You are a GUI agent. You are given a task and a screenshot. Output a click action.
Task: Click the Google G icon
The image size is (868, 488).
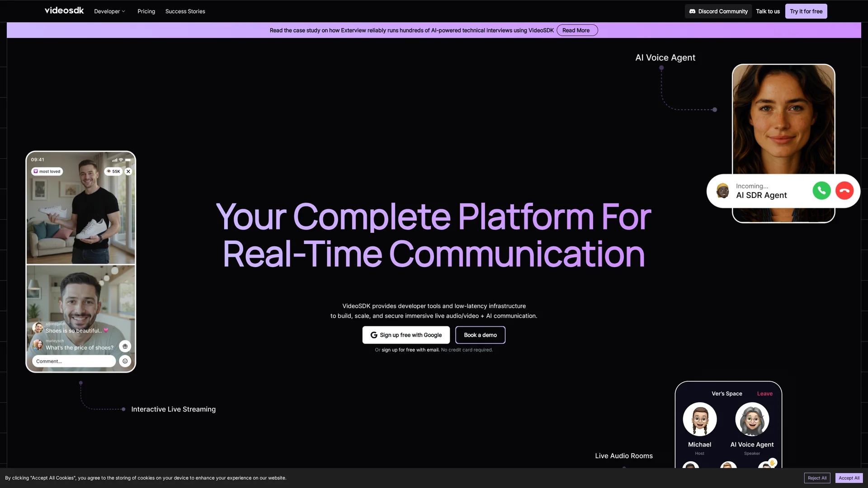click(374, 335)
